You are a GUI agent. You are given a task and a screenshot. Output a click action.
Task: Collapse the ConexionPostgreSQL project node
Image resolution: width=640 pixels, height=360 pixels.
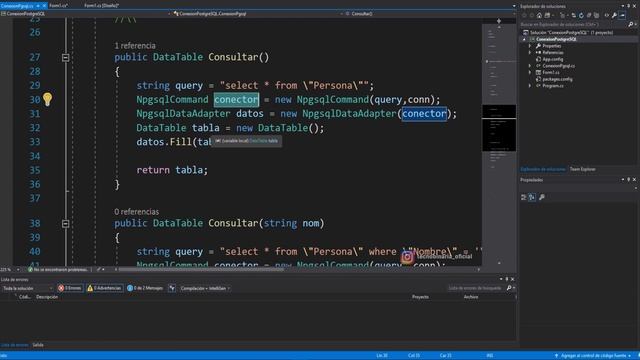point(524,40)
